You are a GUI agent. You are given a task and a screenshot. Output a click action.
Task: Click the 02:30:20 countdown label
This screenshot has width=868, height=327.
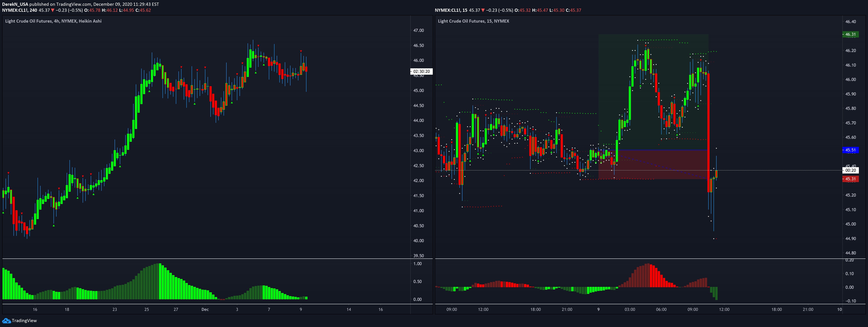coord(421,71)
